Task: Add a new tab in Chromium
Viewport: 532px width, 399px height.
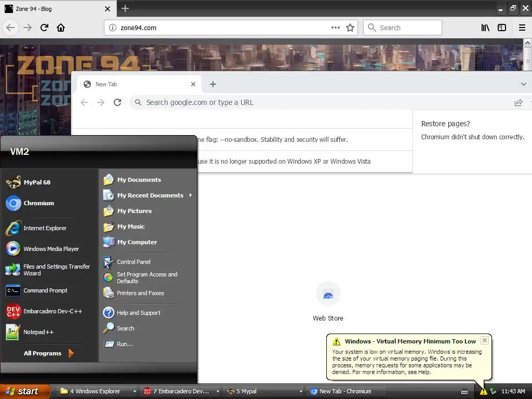Action: 212,84
